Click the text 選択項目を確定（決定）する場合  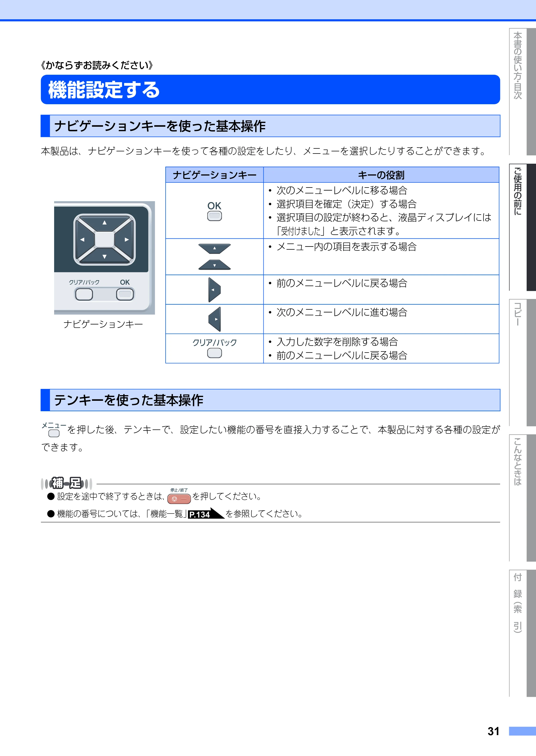(347, 204)
